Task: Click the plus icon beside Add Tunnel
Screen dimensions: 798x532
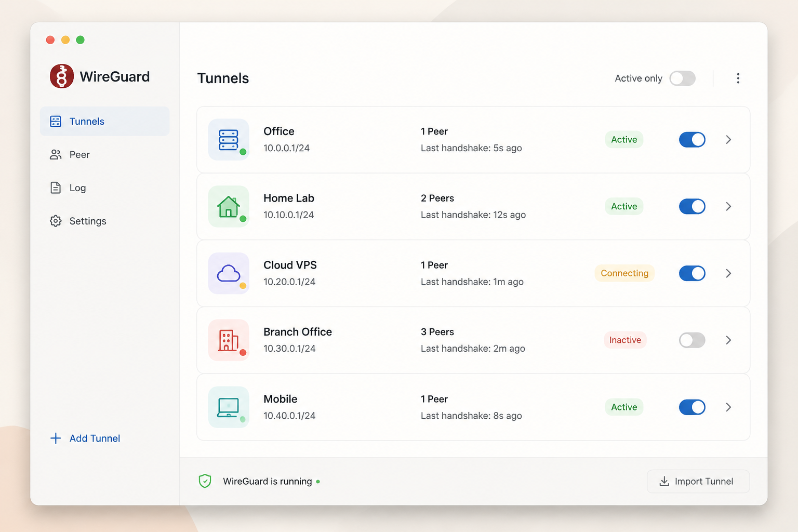Action: tap(56, 438)
